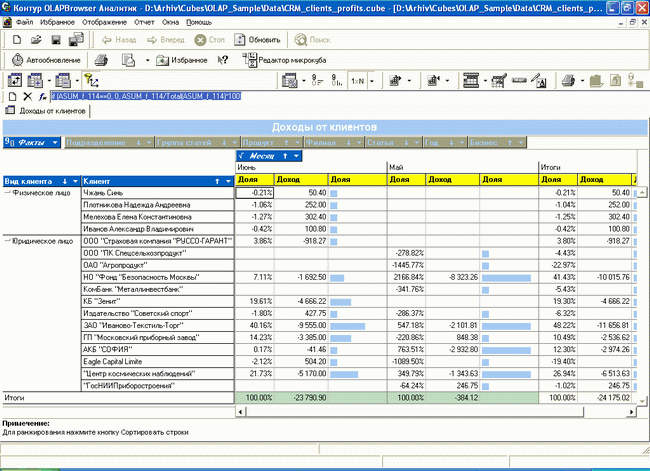
Task: Click the import data arrow icon
Action: [x=433, y=80]
